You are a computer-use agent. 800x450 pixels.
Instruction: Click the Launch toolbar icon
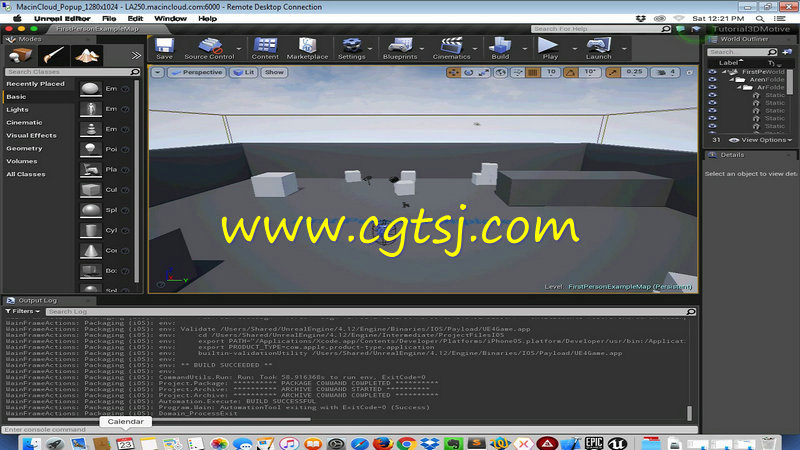coord(598,48)
